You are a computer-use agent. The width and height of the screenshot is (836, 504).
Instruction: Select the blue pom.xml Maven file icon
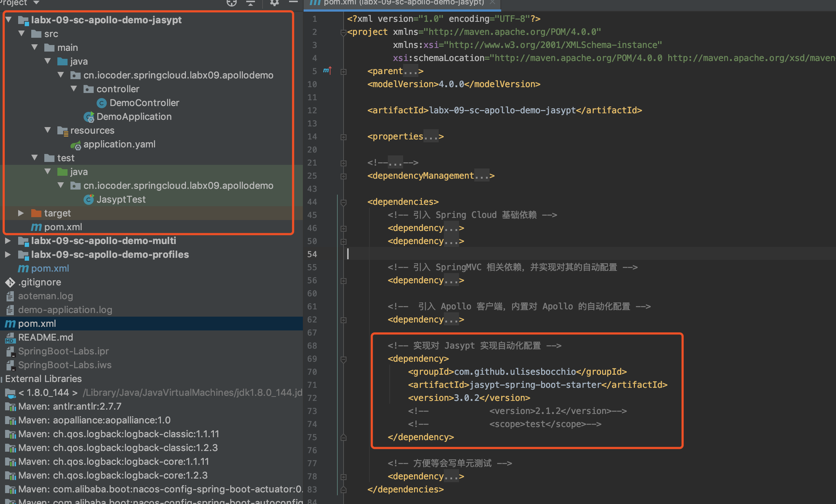click(x=23, y=268)
